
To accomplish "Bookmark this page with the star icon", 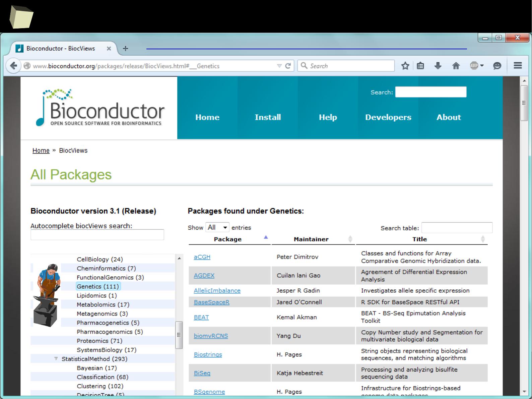I will point(405,66).
